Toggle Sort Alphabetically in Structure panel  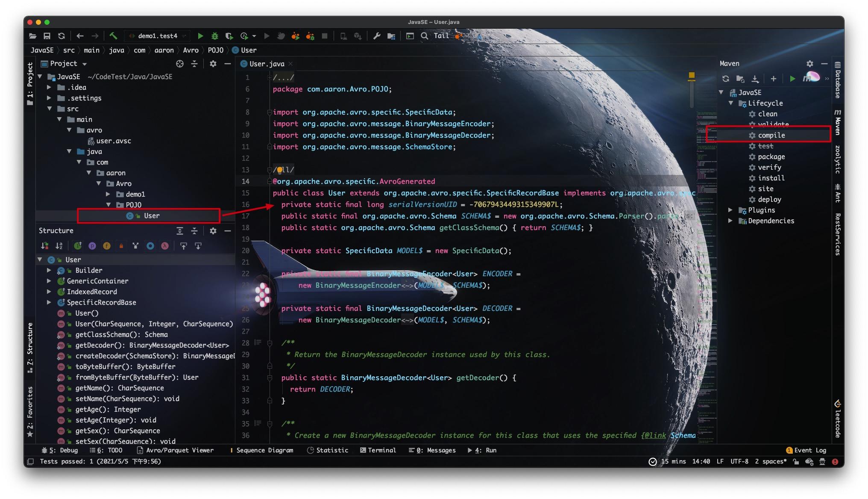(59, 246)
